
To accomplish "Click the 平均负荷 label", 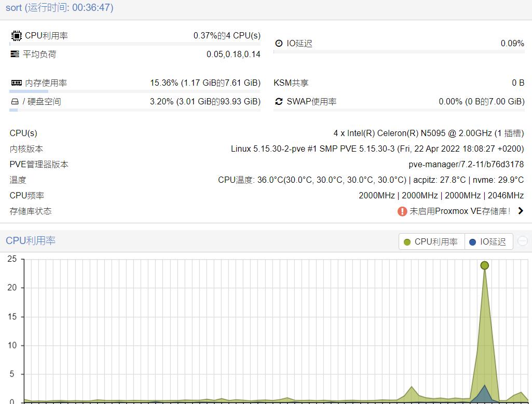I will (39, 55).
